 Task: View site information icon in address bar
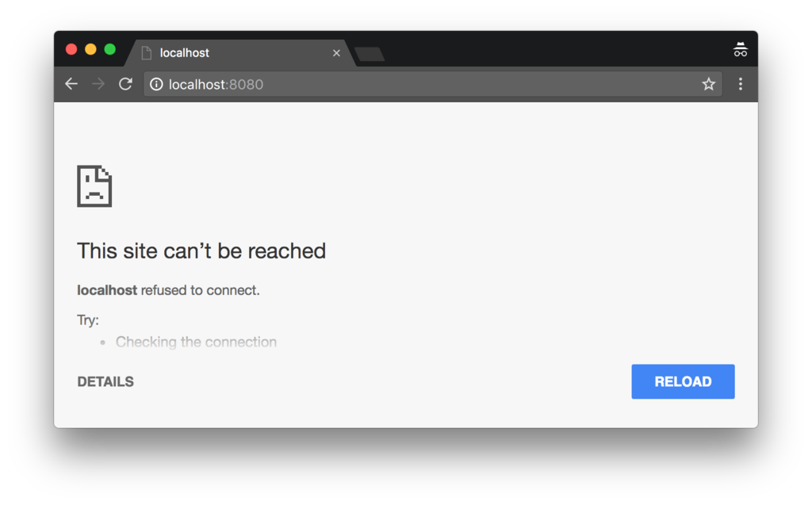click(156, 84)
